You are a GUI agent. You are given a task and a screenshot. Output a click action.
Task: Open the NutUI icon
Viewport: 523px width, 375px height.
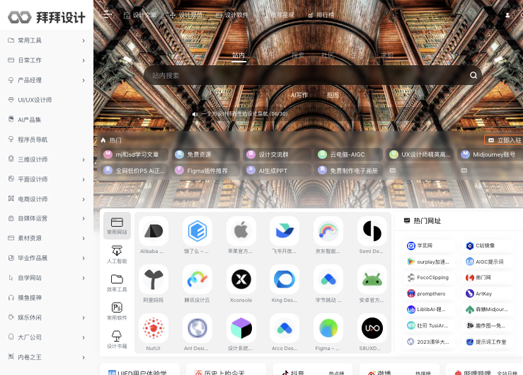point(153,328)
